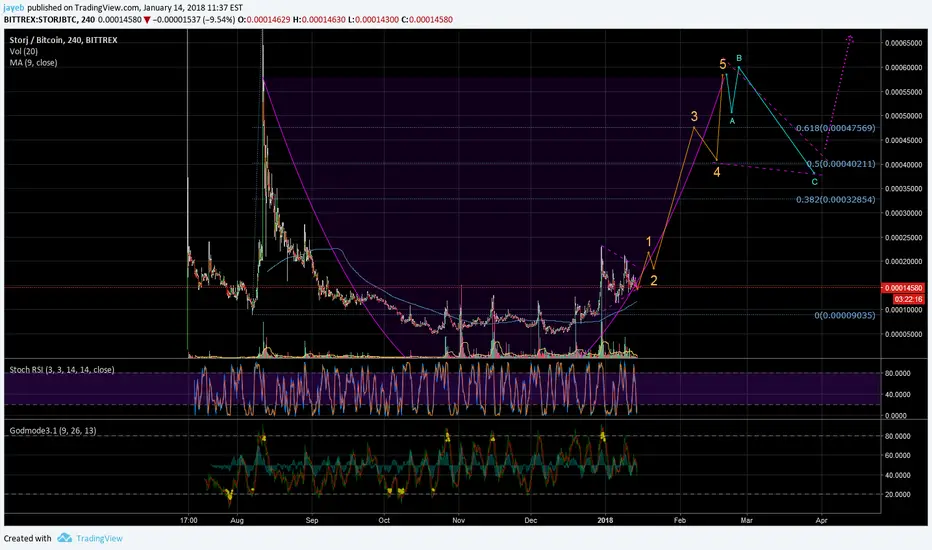
Task: Click the TradingView cloud logo icon
Action: 65,538
